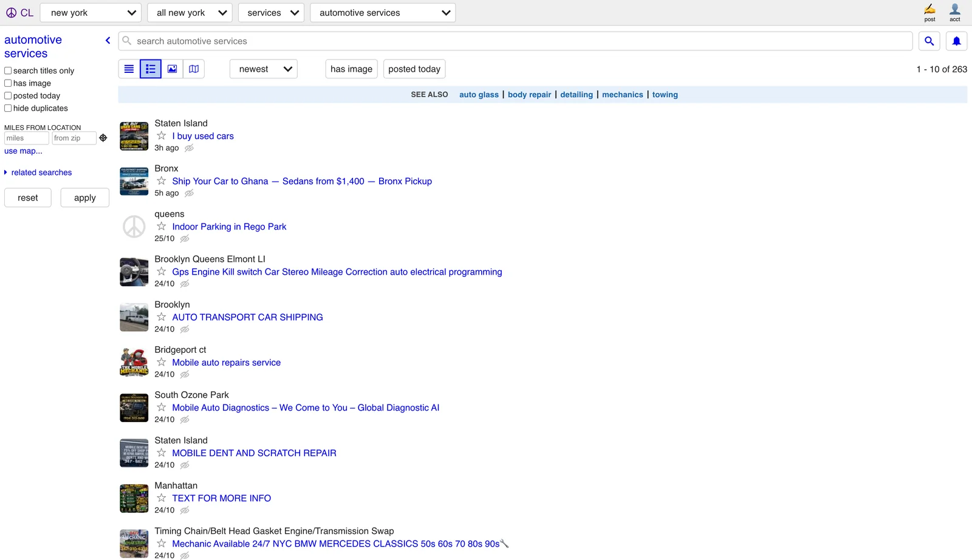Go to 'towing' see-also link
The image size is (972, 560).
click(665, 95)
